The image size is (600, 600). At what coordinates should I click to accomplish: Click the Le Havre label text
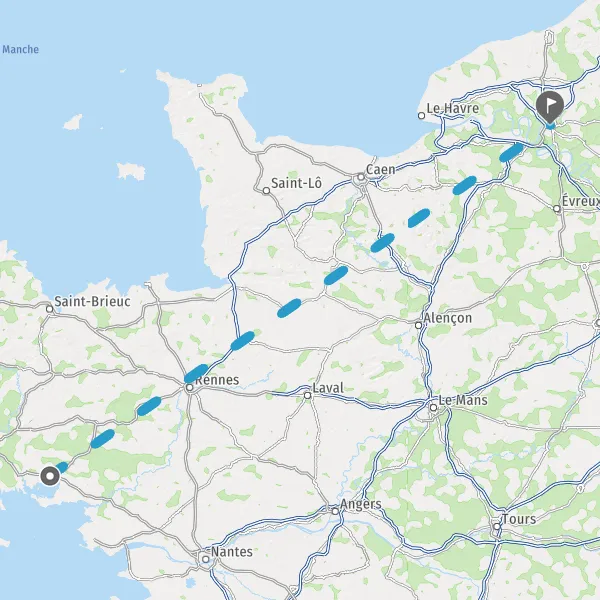[x=453, y=108]
